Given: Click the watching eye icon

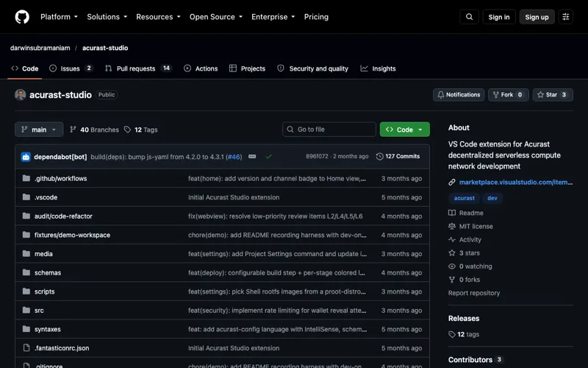Looking at the screenshot, I should click(452, 266).
